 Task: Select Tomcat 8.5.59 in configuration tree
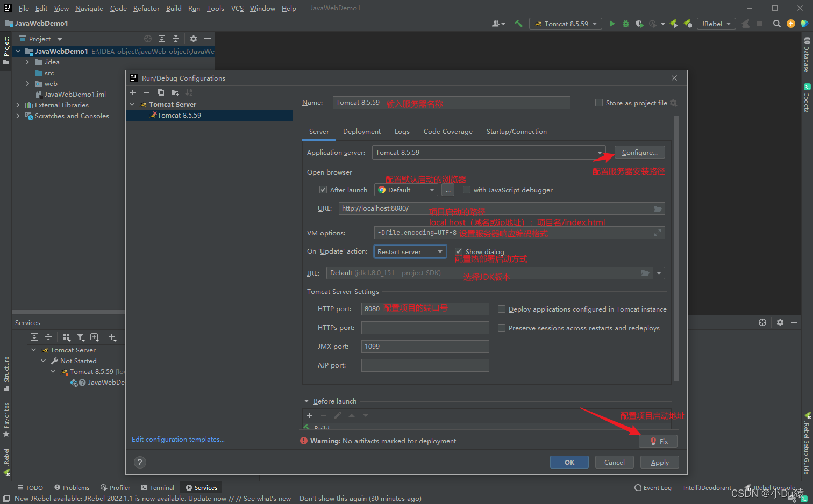(x=209, y=116)
